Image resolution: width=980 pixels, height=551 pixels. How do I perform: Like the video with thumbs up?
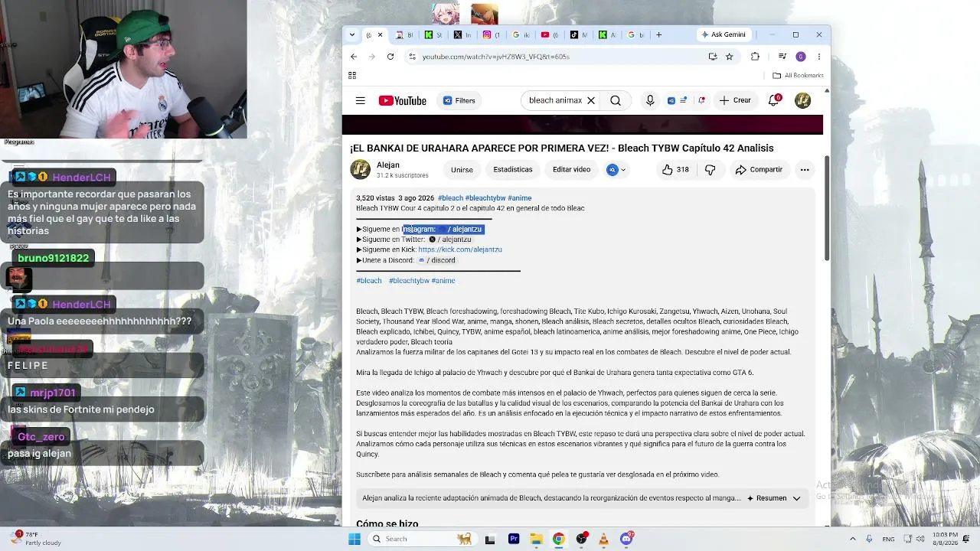pos(676,170)
